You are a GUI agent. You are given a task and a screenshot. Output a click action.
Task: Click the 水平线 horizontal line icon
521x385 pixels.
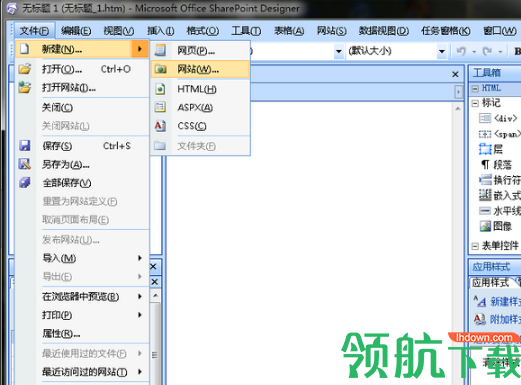pos(485,211)
